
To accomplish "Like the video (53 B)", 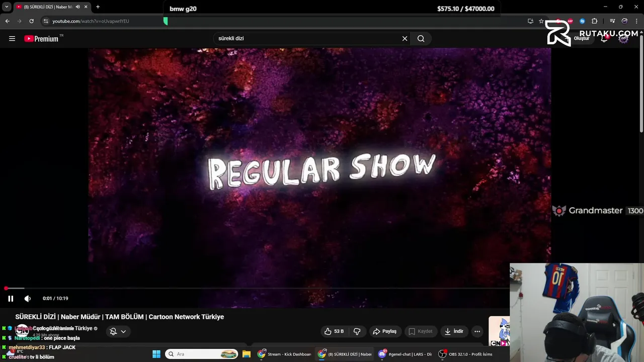I will 334,331.
